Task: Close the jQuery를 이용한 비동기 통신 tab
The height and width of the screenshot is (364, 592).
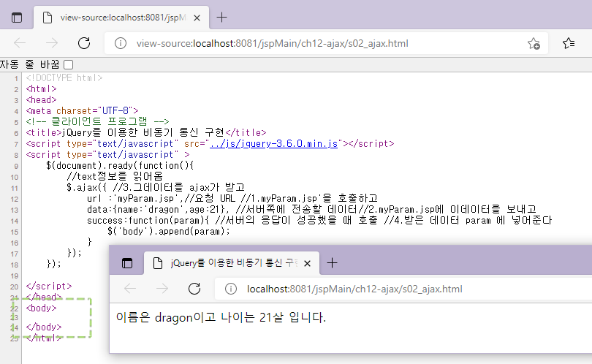Action: (x=307, y=263)
